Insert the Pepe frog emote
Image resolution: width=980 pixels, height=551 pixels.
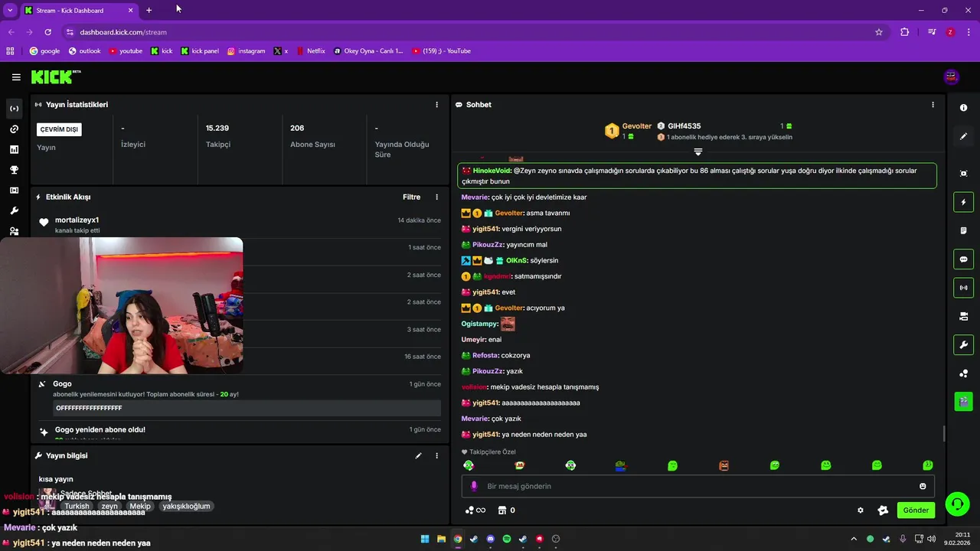(x=621, y=465)
